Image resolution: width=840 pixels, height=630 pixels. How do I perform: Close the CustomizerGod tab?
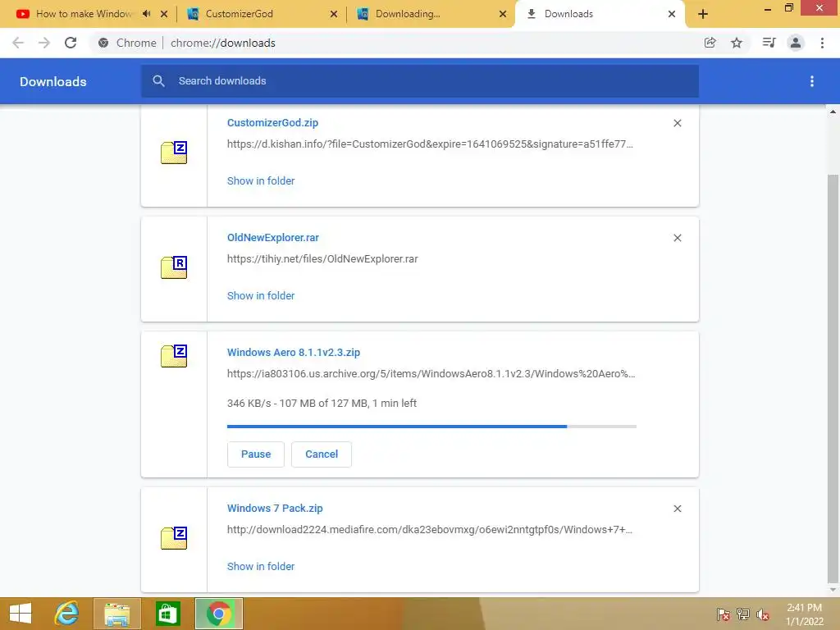coord(334,14)
